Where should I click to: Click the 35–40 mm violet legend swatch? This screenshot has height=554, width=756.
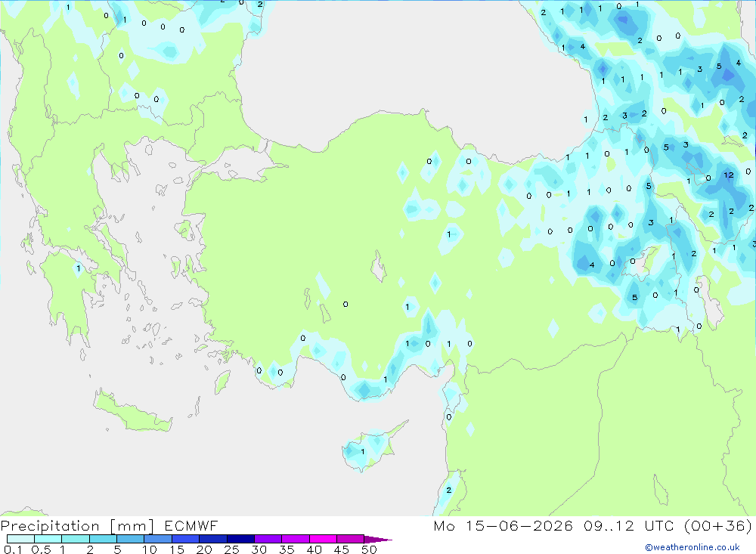(295, 539)
